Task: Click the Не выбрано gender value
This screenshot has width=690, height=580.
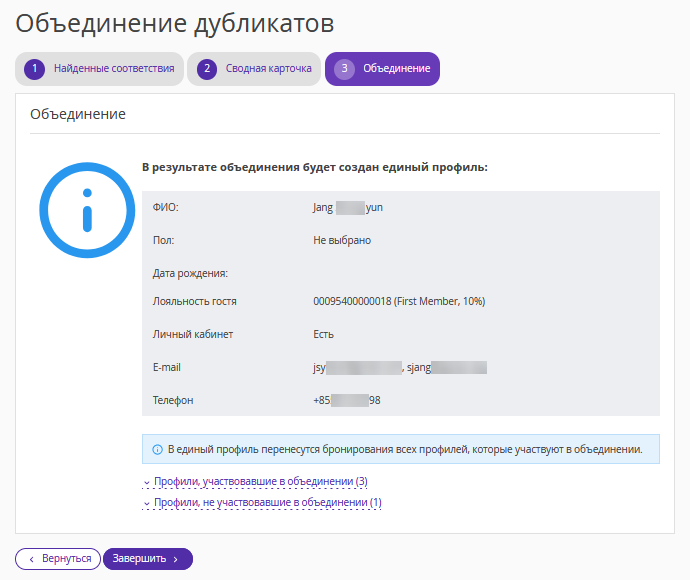Action: pos(342,240)
